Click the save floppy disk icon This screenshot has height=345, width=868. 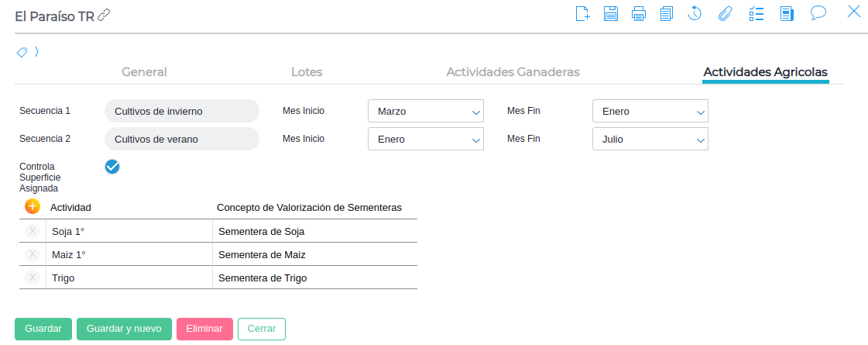pyautogui.click(x=611, y=13)
